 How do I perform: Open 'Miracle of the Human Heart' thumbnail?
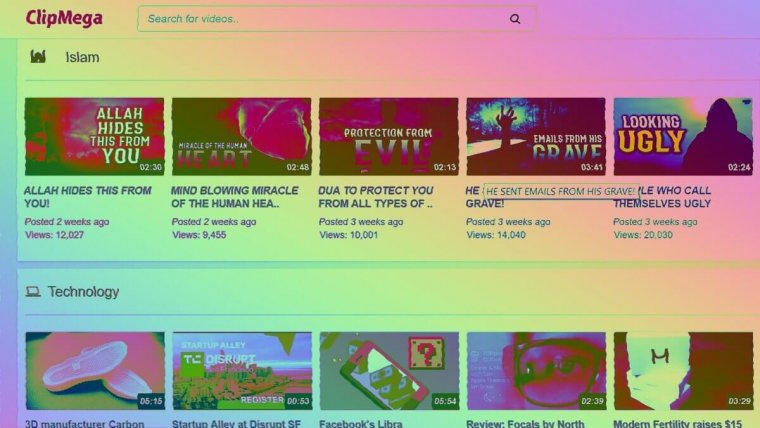click(241, 136)
